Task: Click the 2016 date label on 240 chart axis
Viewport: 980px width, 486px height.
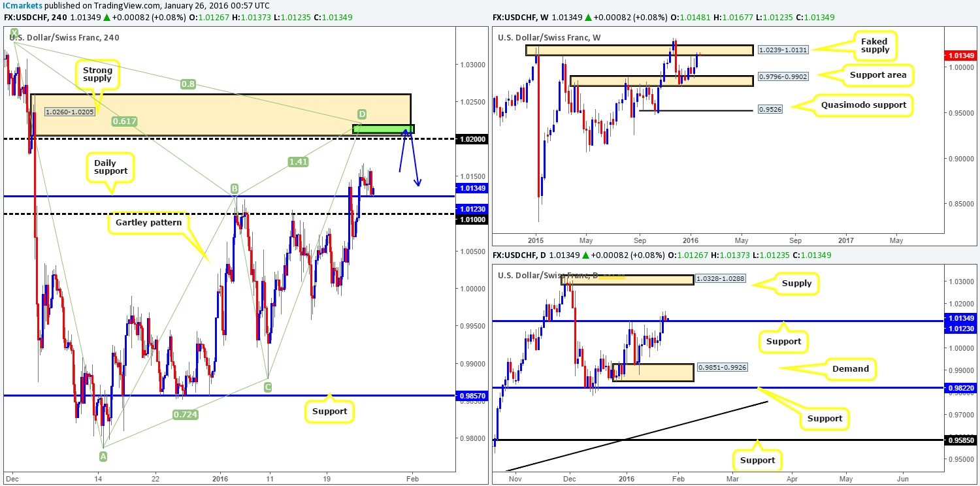Action: point(221,478)
